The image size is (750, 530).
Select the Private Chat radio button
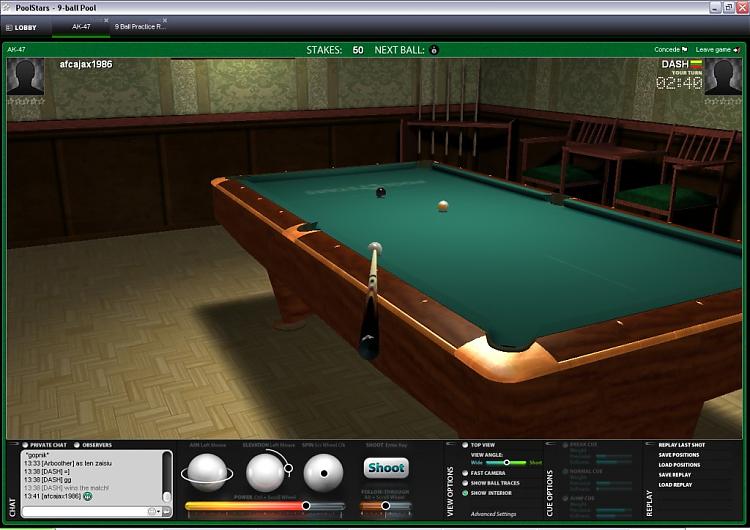click(25, 445)
